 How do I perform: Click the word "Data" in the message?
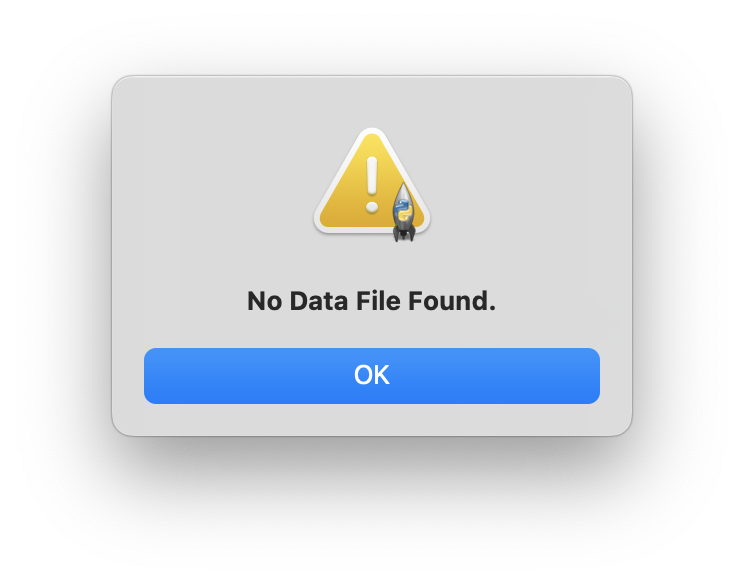point(318,301)
